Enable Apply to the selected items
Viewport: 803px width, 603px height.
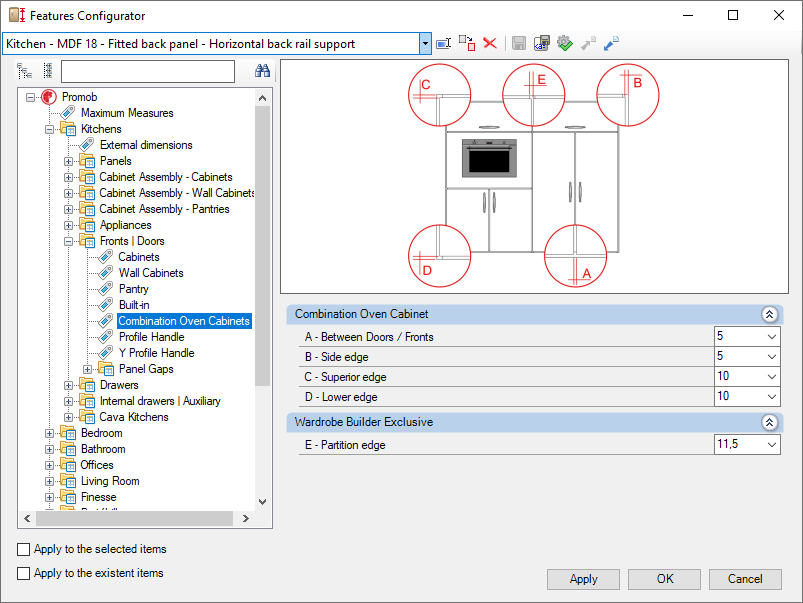coord(24,549)
